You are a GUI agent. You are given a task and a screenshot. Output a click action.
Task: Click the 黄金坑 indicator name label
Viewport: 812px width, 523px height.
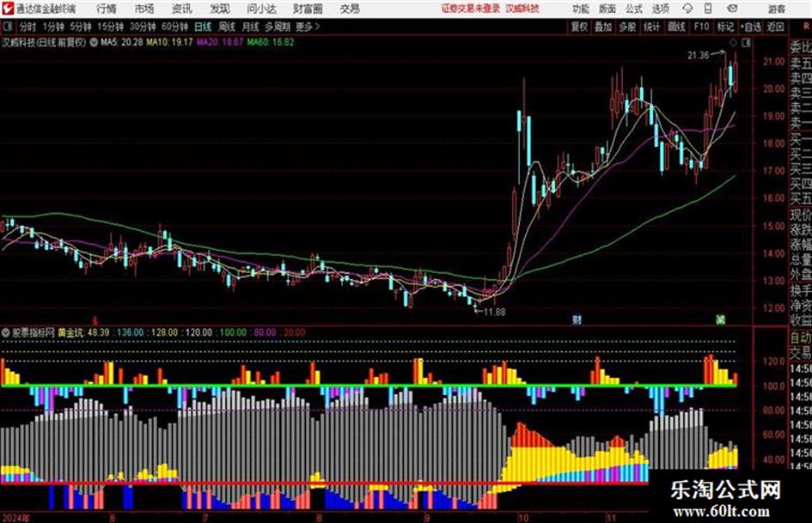(x=70, y=332)
